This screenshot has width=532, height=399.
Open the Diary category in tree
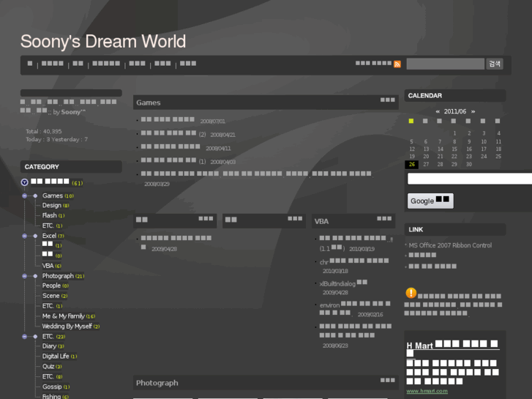[49, 346]
